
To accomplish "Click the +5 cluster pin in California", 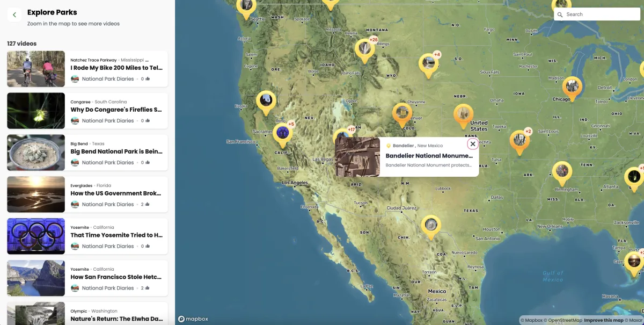I will click(x=283, y=135).
